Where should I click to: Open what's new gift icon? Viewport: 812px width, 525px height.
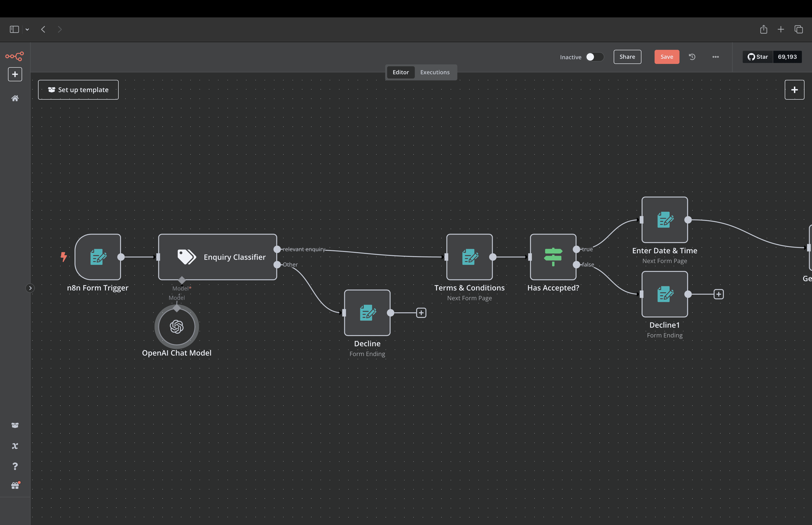click(15, 486)
